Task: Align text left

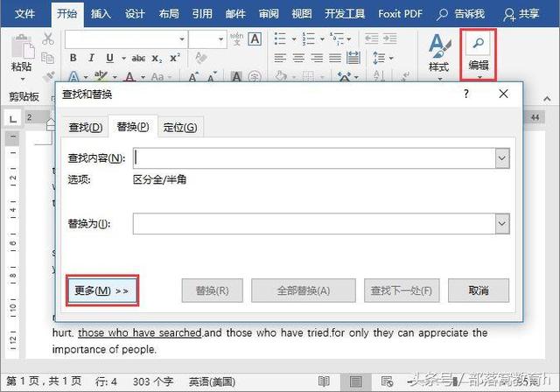Action: pos(280,58)
